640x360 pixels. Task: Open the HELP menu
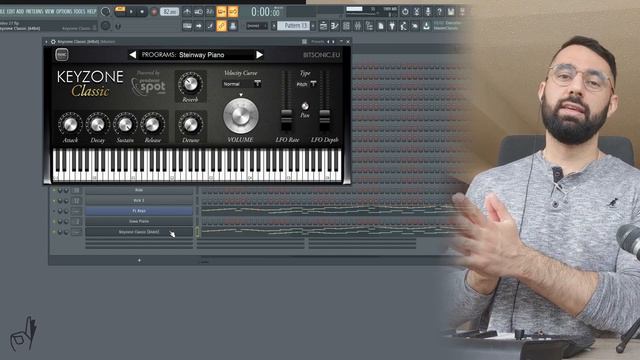tap(91, 11)
